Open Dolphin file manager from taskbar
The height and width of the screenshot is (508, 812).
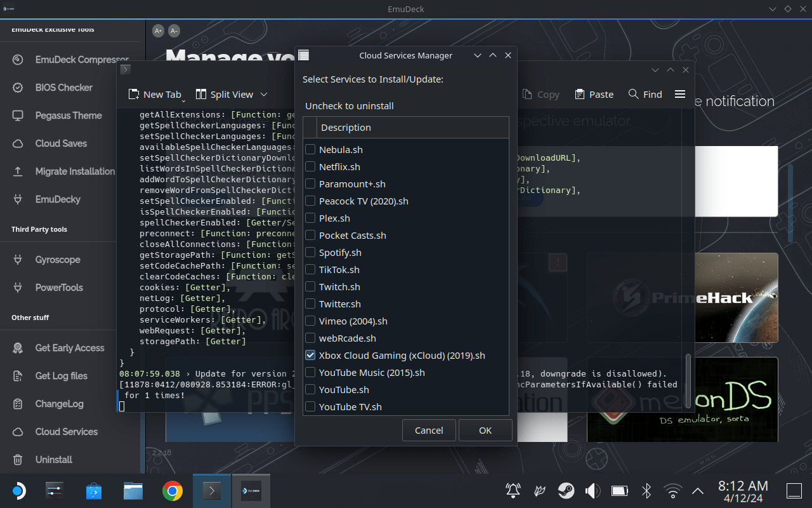pyautogui.click(x=133, y=491)
